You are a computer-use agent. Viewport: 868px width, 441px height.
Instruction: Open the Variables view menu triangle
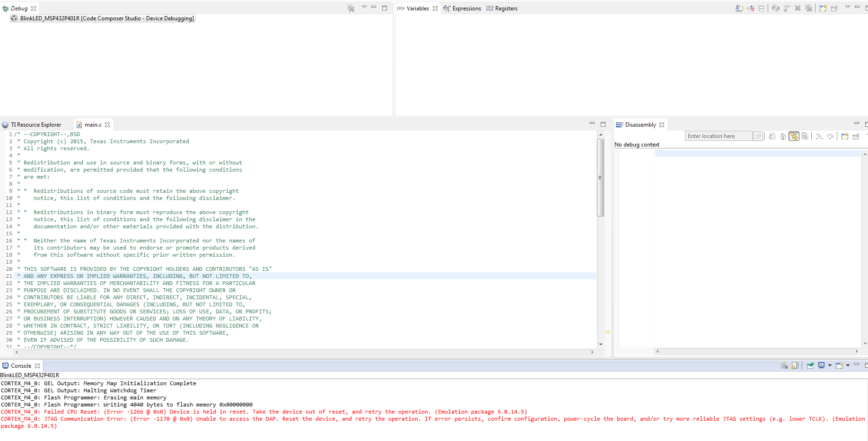click(x=848, y=7)
